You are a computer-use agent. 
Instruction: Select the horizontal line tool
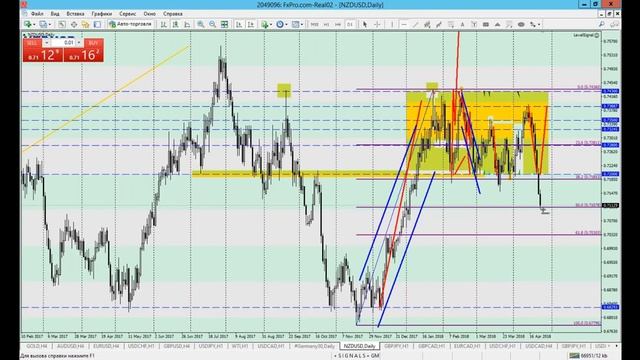point(404,24)
